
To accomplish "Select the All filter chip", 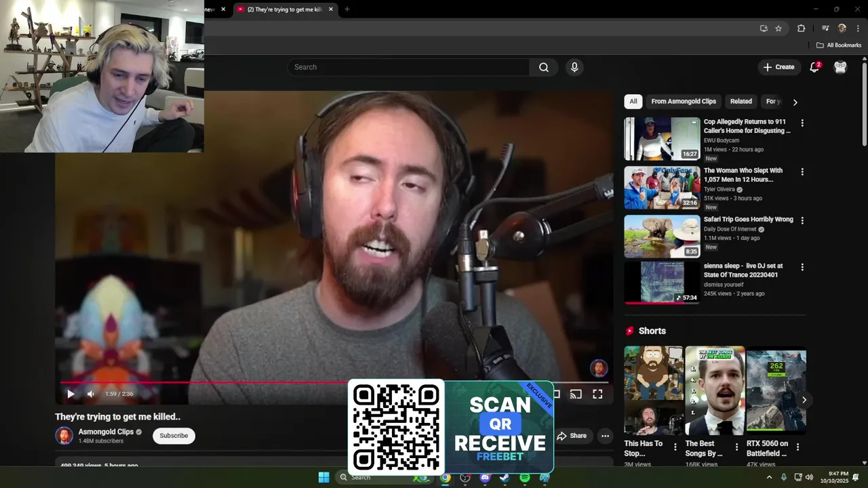I will tap(633, 102).
